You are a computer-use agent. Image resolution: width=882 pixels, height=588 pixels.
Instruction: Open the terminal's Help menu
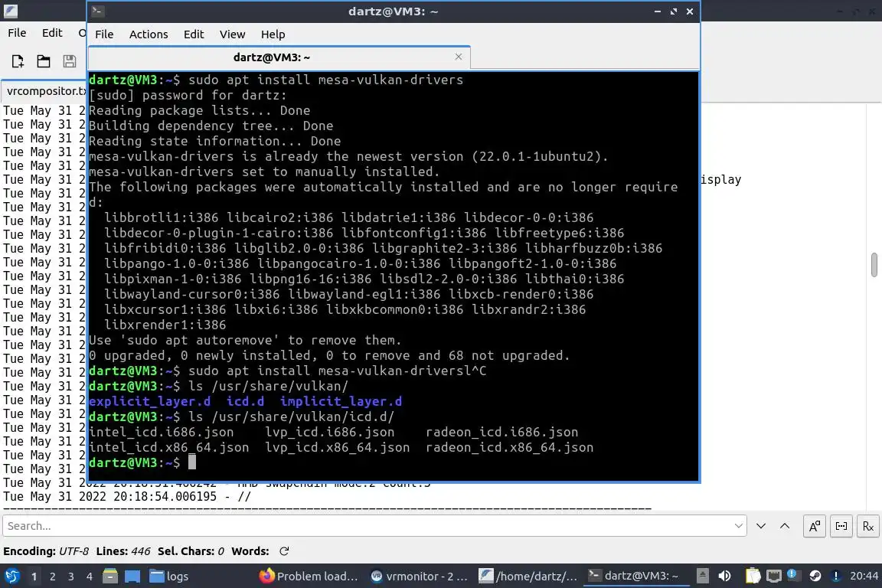click(273, 34)
